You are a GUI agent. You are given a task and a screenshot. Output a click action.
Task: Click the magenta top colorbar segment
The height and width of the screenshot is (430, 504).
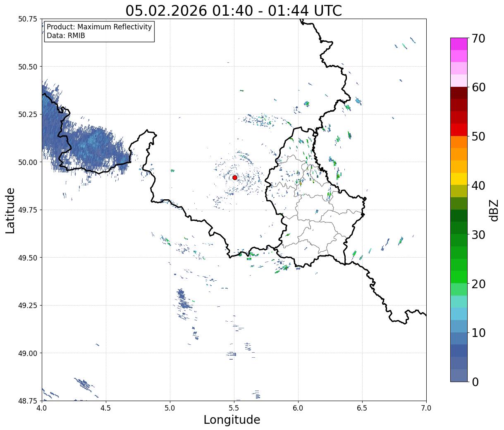(x=459, y=44)
